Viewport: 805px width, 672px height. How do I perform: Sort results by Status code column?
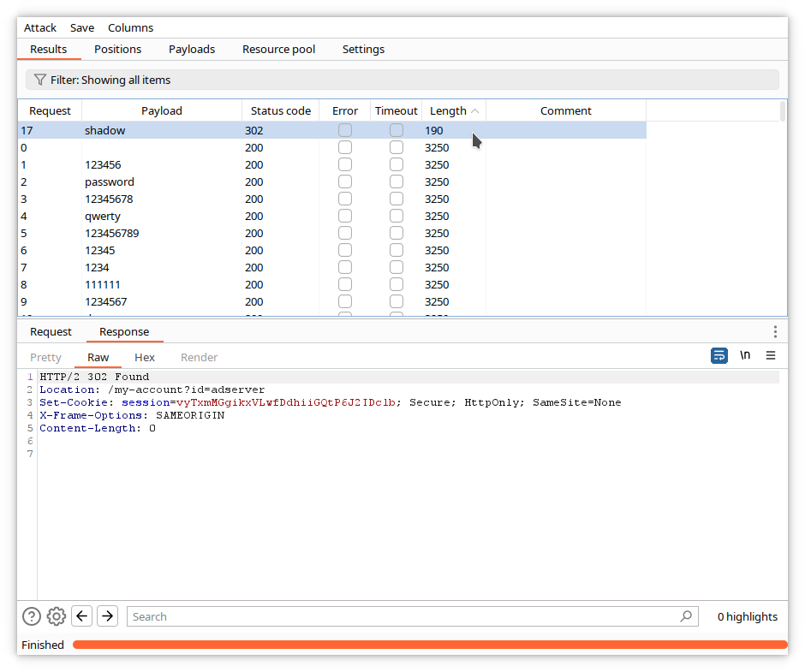[x=280, y=110]
